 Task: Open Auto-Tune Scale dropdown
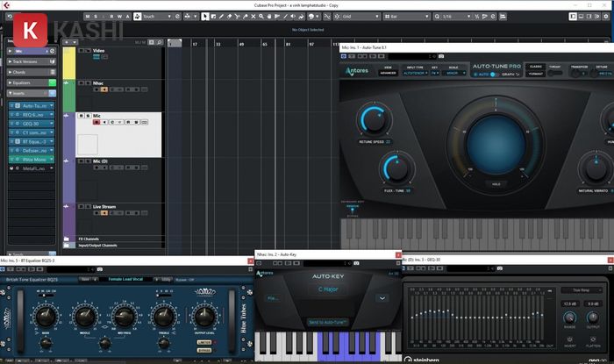(x=453, y=73)
